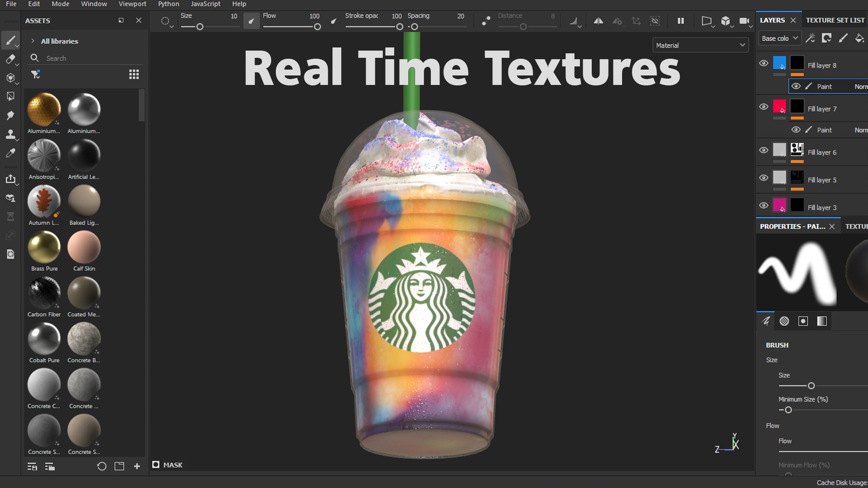868x488 pixels.
Task: Add an effect with the magic wand icon
Action: click(x=810, y=38)
